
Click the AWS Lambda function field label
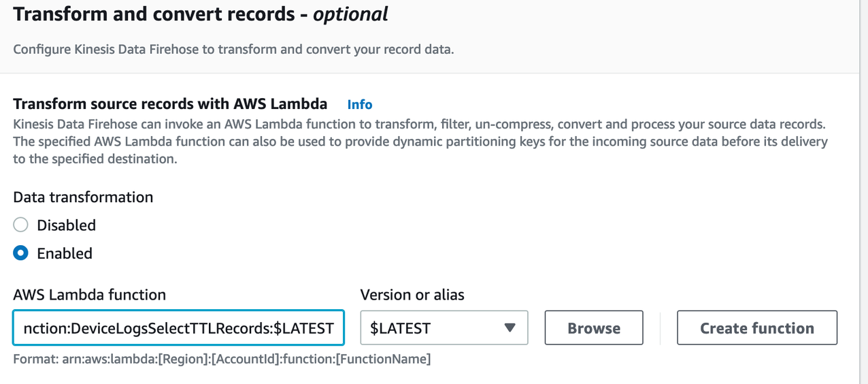coord(89,295)
